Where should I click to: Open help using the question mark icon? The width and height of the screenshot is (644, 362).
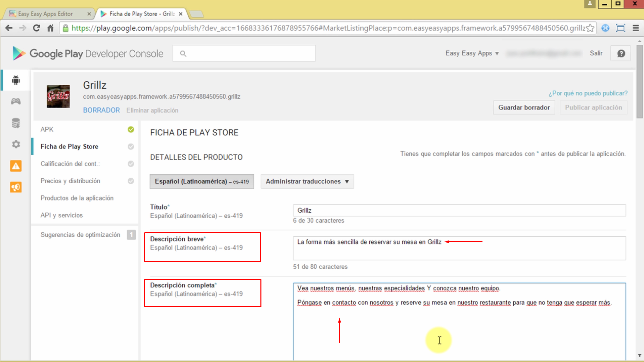(620, 53)
